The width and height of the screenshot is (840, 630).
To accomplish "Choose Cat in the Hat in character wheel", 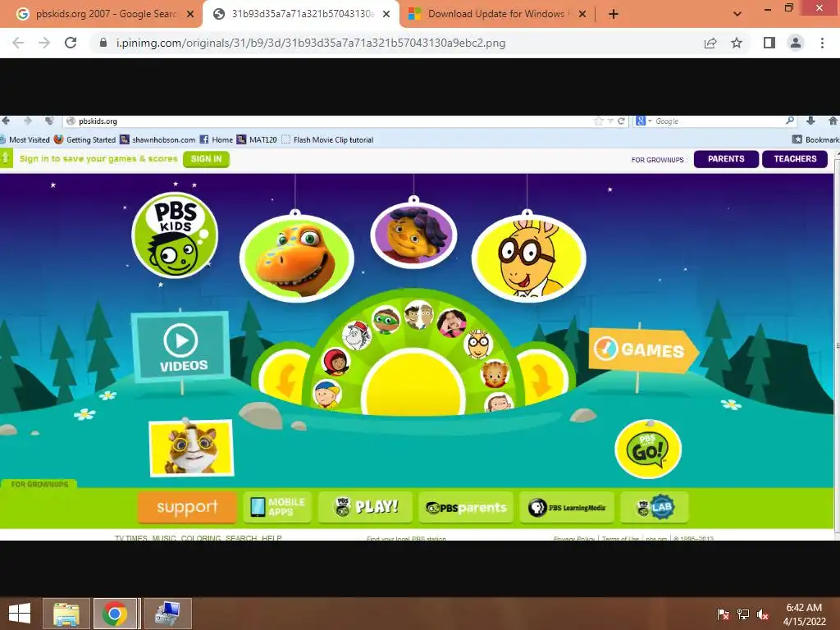I will tap(356, 336).
